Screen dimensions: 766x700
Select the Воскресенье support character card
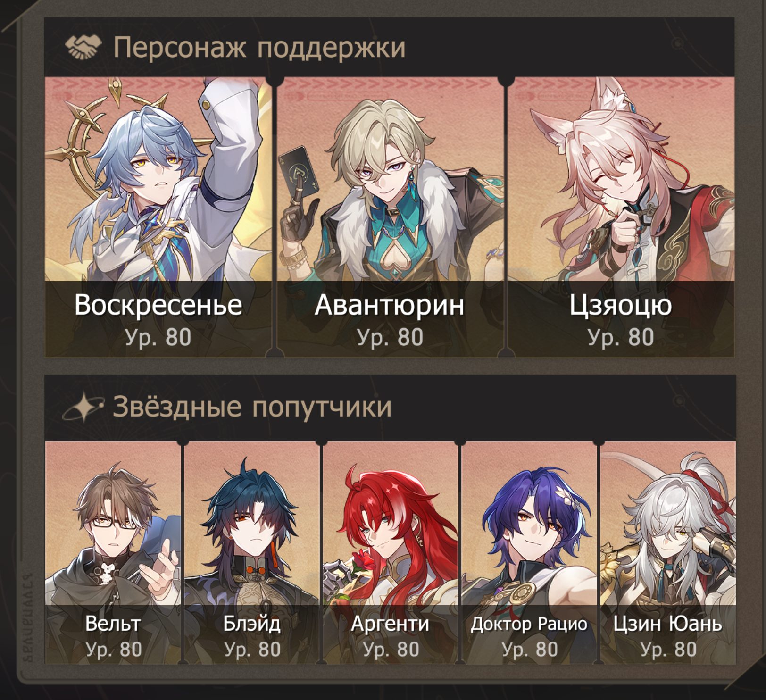click(x=158, y=217)
